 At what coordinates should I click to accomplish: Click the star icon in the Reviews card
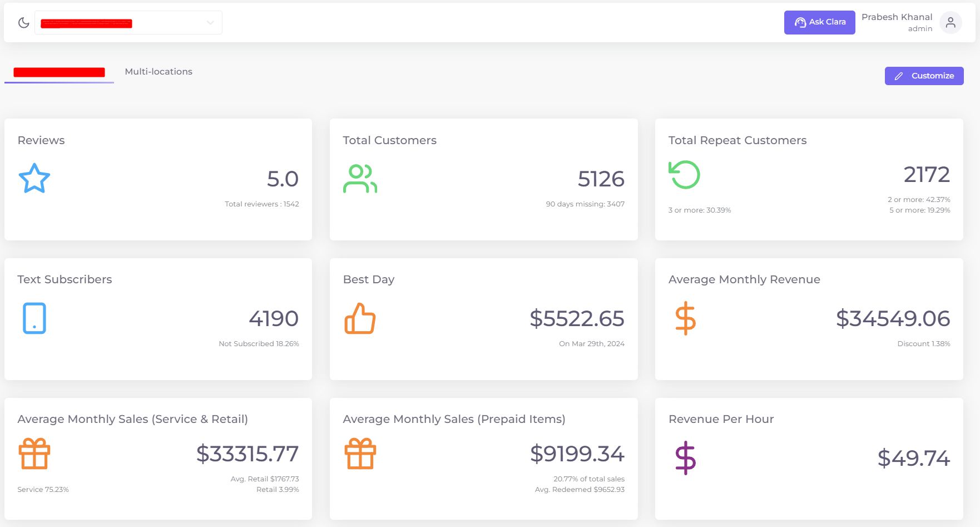coord(34,178)
